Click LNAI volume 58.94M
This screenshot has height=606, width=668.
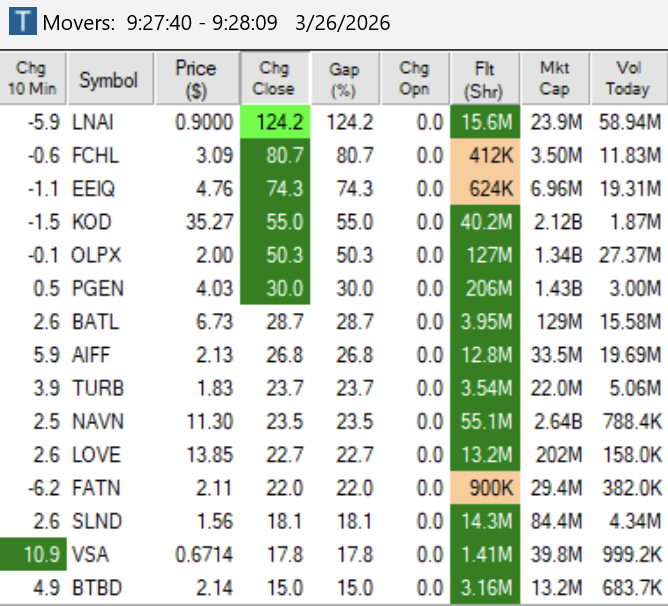click(x=630, y=122)
